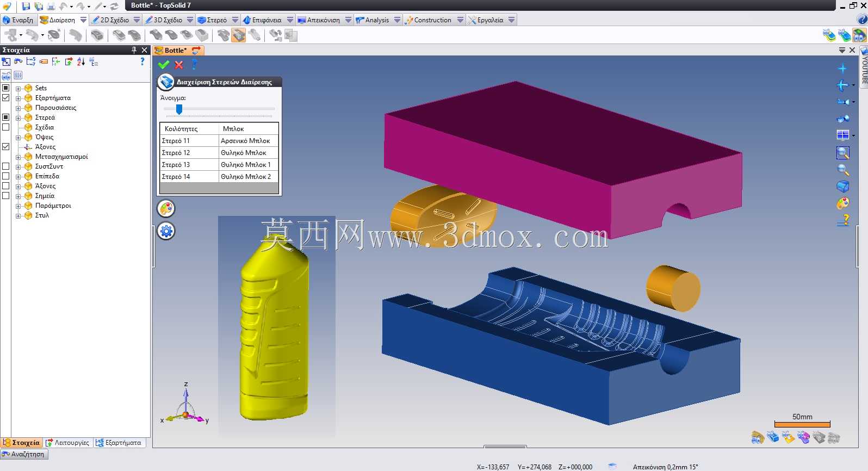Click the zoom magnifier without frame in view toolbar

843,170
